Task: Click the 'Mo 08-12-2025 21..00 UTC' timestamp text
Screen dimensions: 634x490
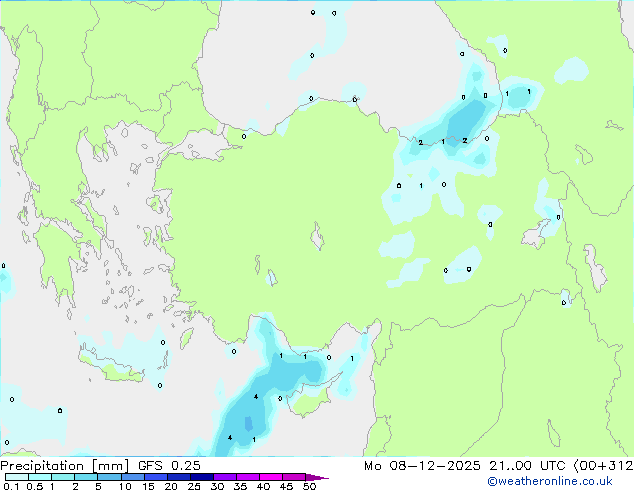Action: 465,466
